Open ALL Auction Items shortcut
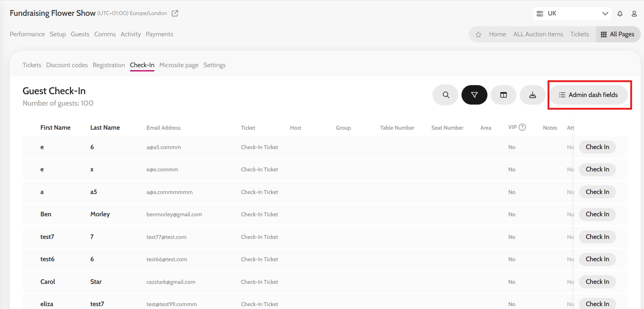Image resolution: width=644 pixels, height=309 pixels. tap(538, 34)
